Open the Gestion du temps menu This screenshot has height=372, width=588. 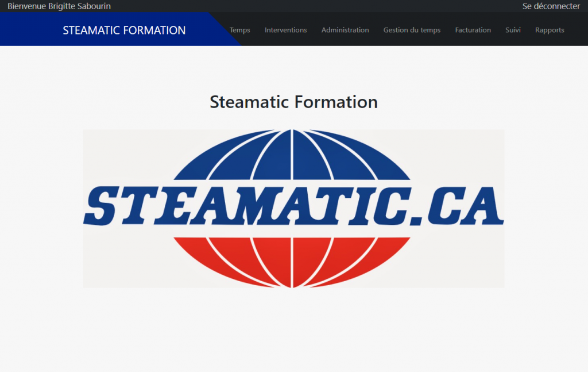[412, 30]
